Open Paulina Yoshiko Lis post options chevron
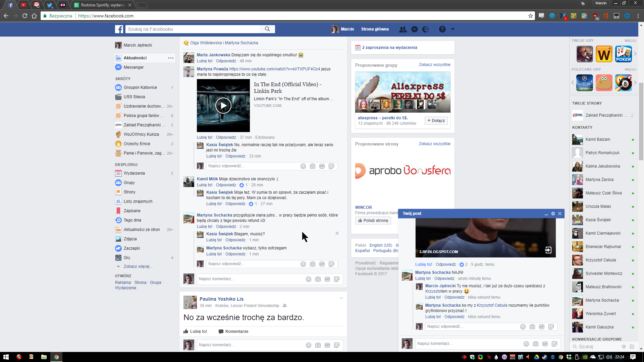 click(341, 298)
